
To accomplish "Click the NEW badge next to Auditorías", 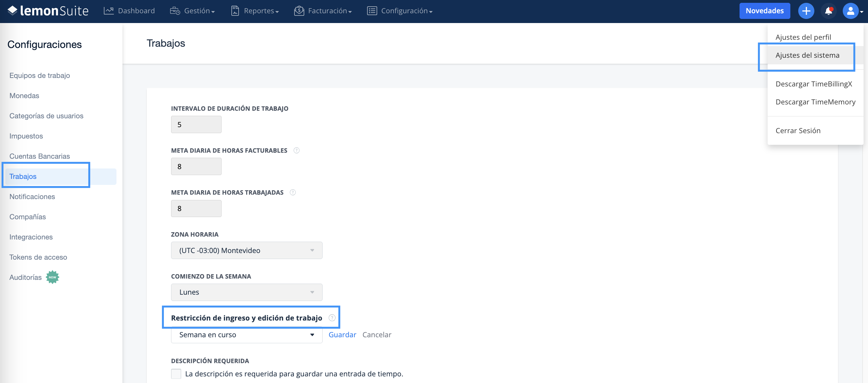I will coord(53,277).
